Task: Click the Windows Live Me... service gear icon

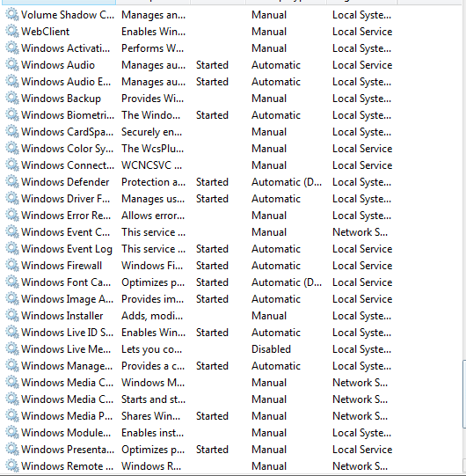Action: point(12,348)
